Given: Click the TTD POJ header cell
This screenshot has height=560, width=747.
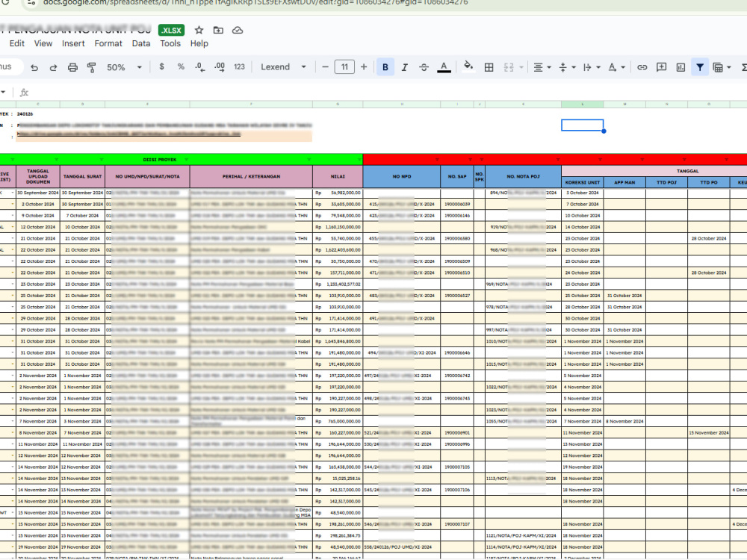Looking at the screenshot, I should pyautogui.click(x=666, y=182).
